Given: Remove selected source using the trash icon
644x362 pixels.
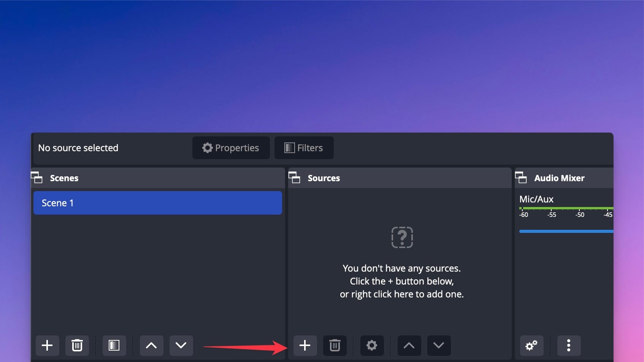Looking at the screenshot, I should [335, 346].
